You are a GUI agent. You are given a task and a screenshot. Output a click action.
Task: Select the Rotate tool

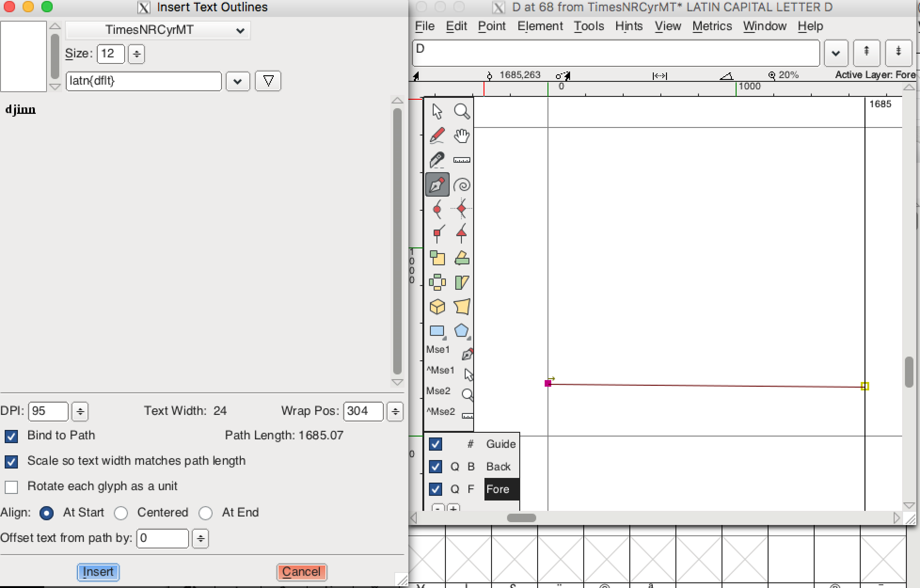click(462, 258)
